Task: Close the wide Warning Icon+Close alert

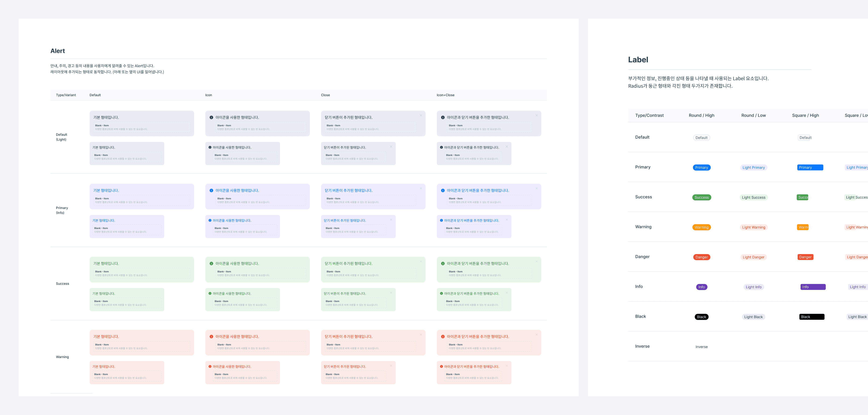Action: [x=537, y=334]
